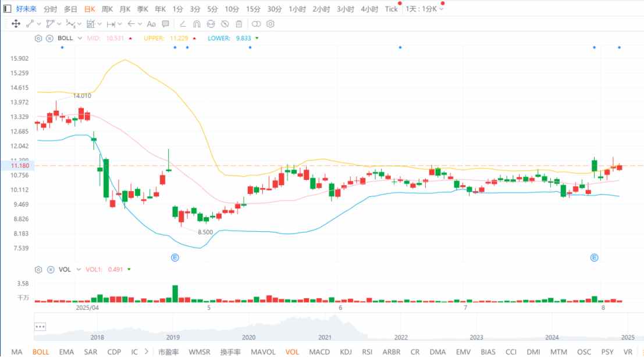Click the 好未来 stock name
Image resolution: width=644 pixels, height=357 pixels.
(26, 9)
